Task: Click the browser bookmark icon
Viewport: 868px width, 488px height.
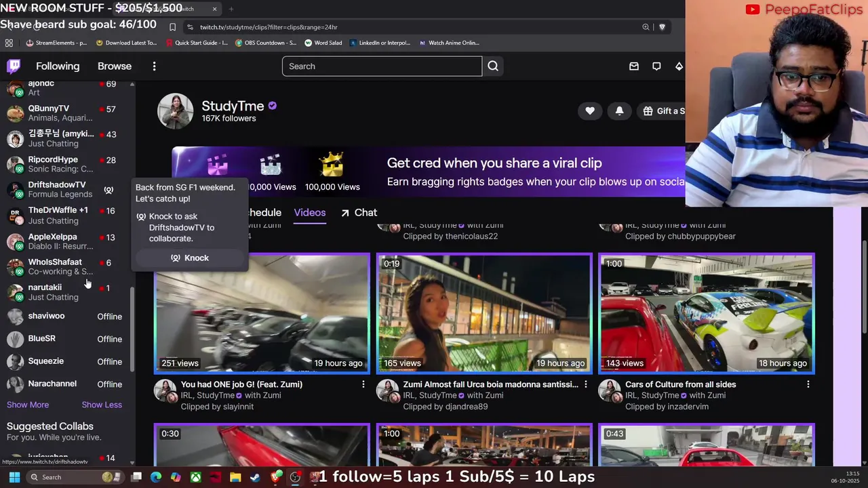Action: pos(172,27)
